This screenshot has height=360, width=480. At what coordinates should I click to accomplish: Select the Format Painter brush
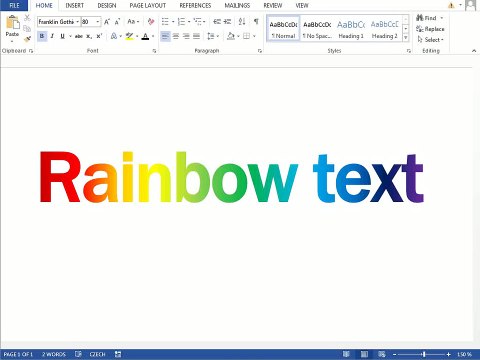pos(27,39)
